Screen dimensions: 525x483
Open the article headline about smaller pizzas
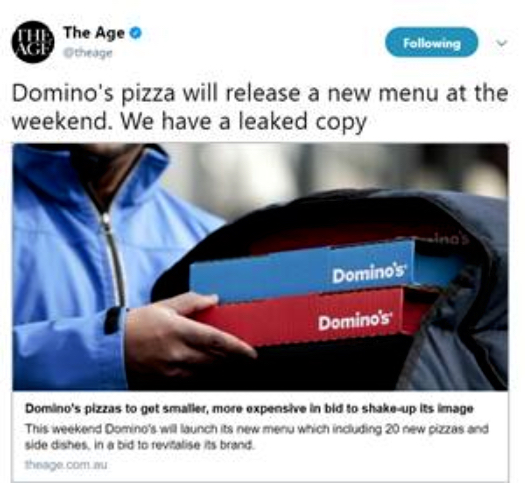pyautogui.click(x=249, y=409)
